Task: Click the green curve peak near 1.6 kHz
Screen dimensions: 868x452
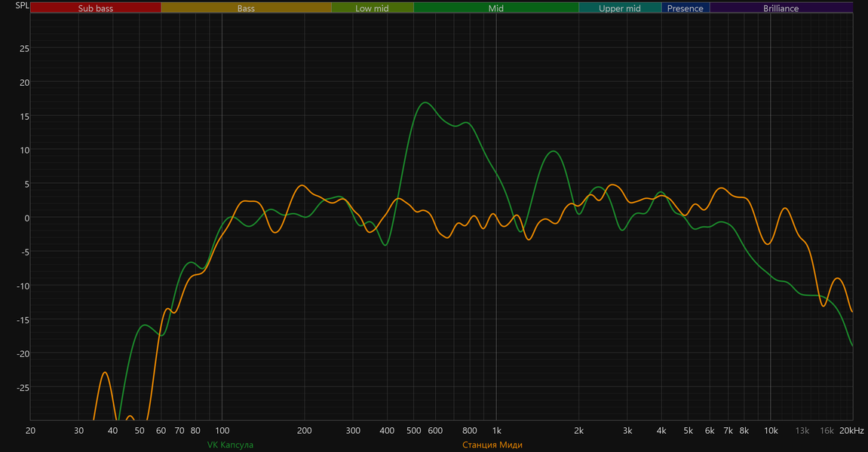Action: point(554,151)
